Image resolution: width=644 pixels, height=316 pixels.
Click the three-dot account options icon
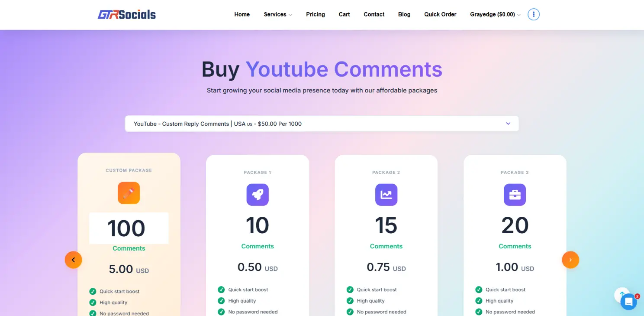click(533, 14)
